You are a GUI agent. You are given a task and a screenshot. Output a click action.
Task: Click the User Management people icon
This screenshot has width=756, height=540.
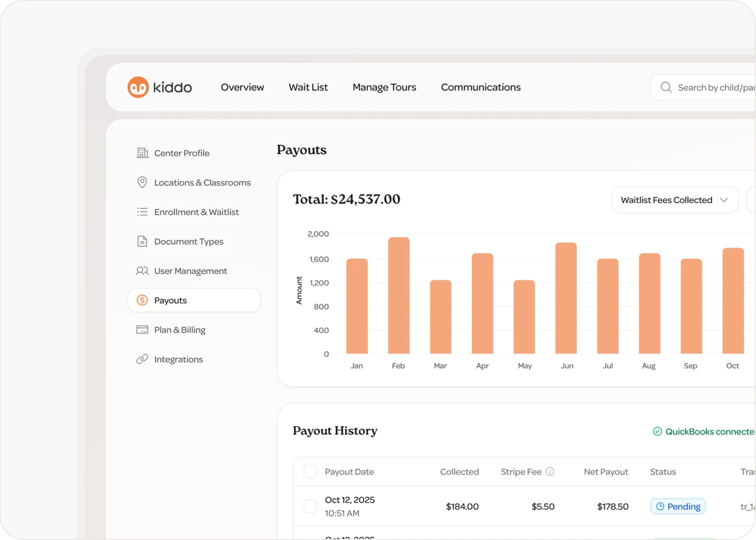(x=142, y=271)
